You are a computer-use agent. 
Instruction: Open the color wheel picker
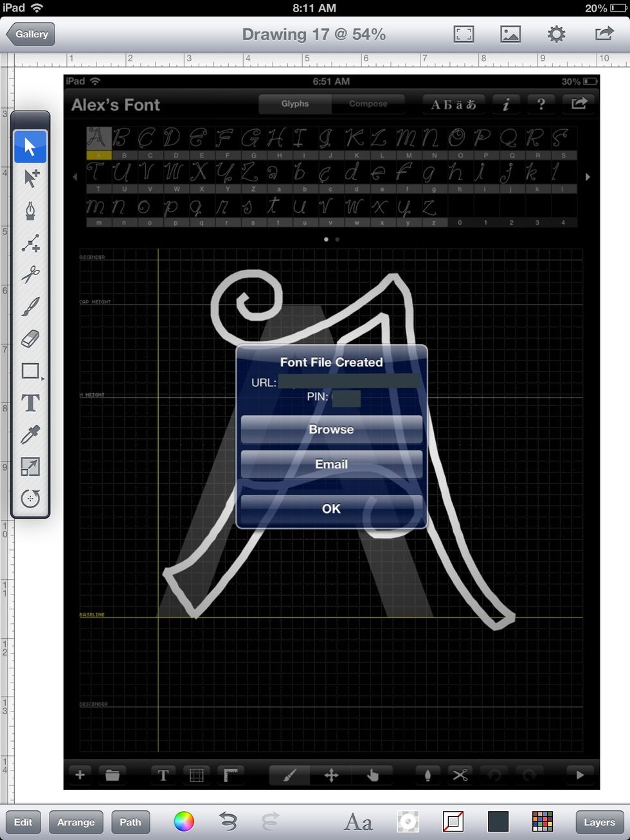(184, 821)
